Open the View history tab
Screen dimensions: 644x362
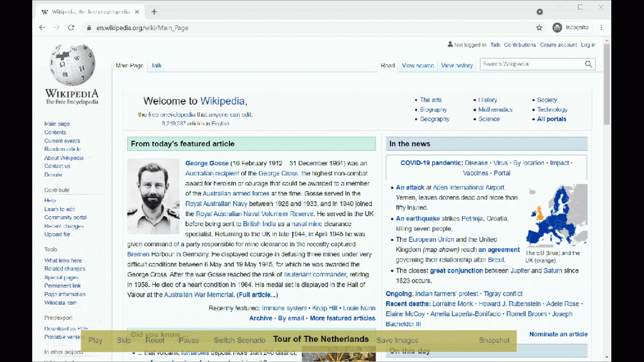click(x=457, y=65)
